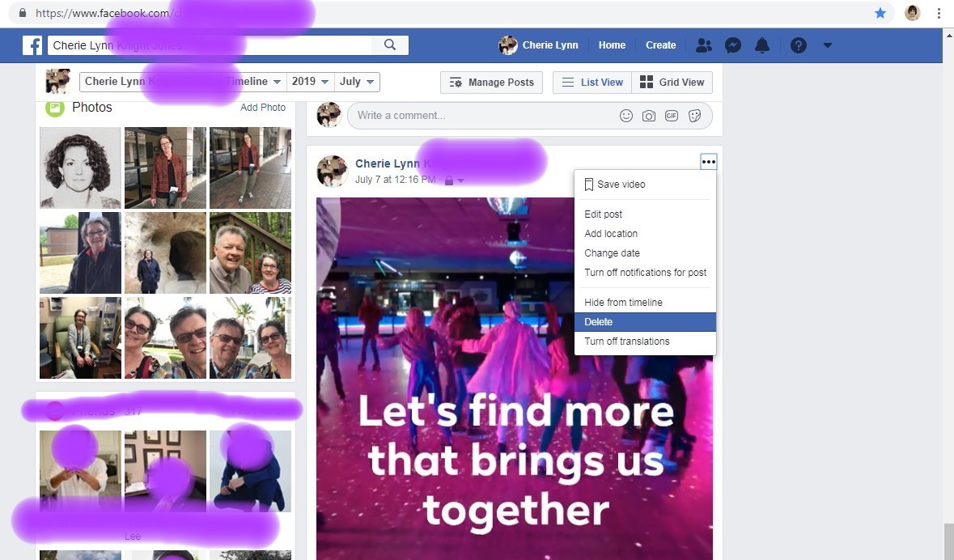Open the black-and-white portrait photo thumbnail
This screenshot has width=954, height=560.
80,168
